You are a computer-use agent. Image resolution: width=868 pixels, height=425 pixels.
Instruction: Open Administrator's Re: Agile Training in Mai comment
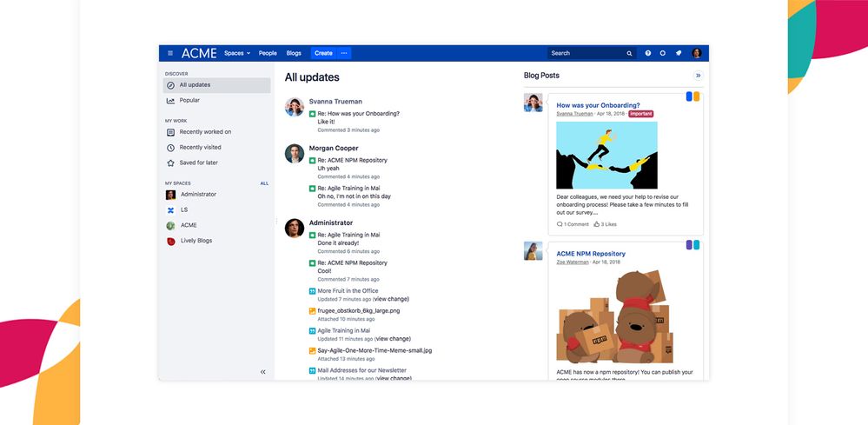click(x=348, y=236)
